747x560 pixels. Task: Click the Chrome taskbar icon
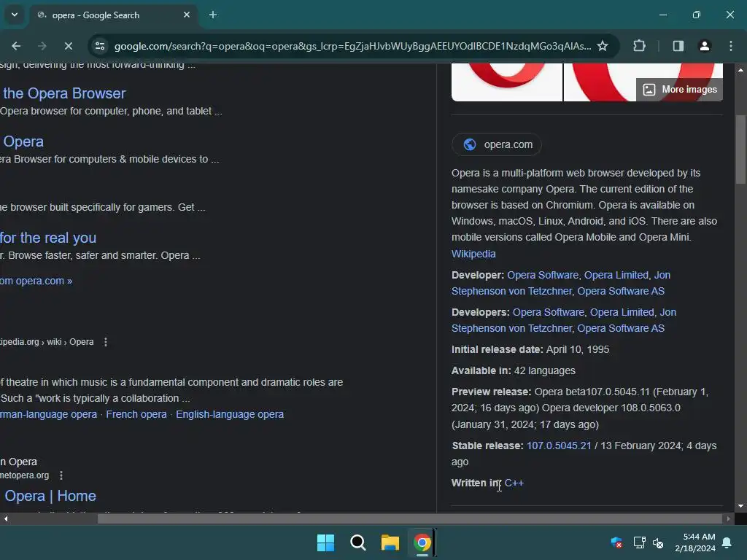coord(422,542)
